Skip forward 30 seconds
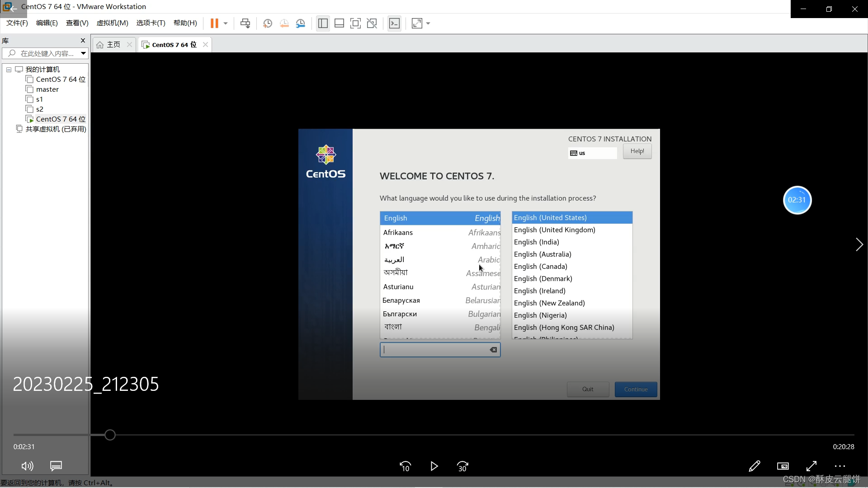 462,466
